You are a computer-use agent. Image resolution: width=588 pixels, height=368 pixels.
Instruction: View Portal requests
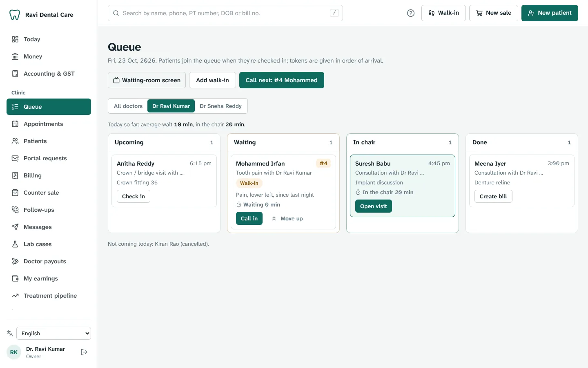[x=49, y=158]
